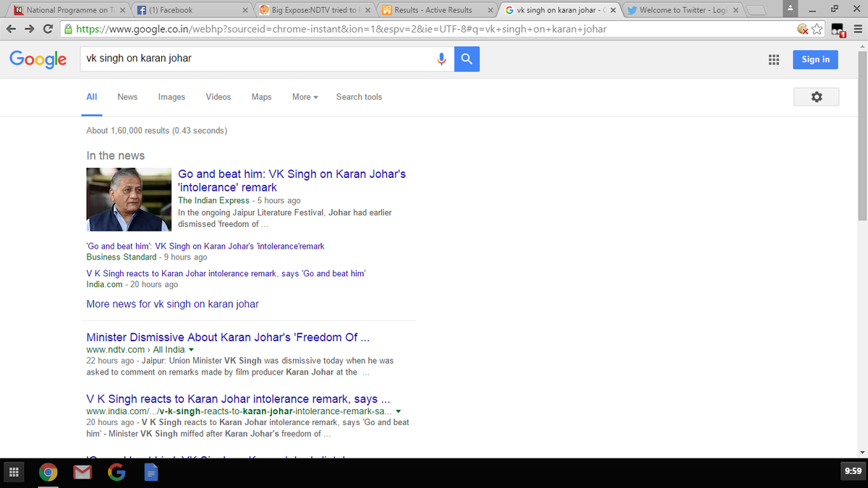Open the India.com news item under In the news

pyautogui.click(x=226, y=274)
